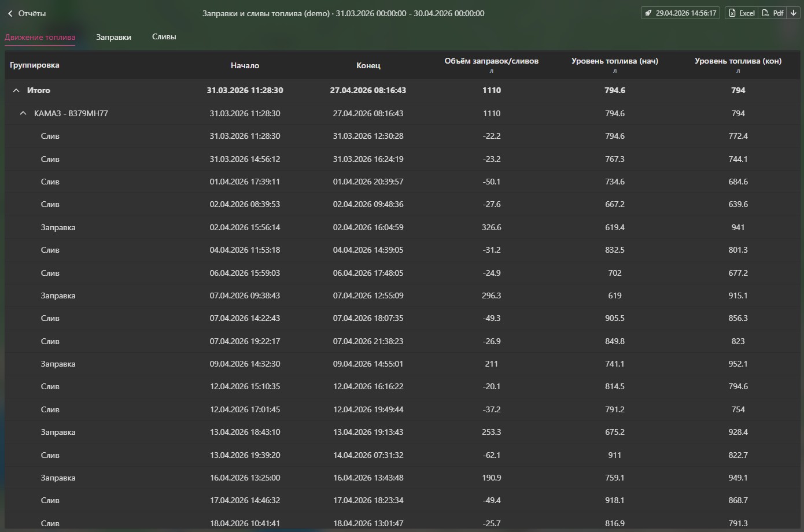This screenshot has width=804, height=532.
Task: Export the report to Excel
Action: [742, 13]
